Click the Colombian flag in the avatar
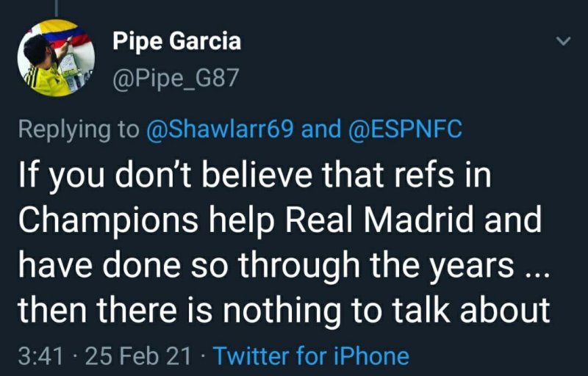Screen dimensions: 588x376 (x=62, y=33)
